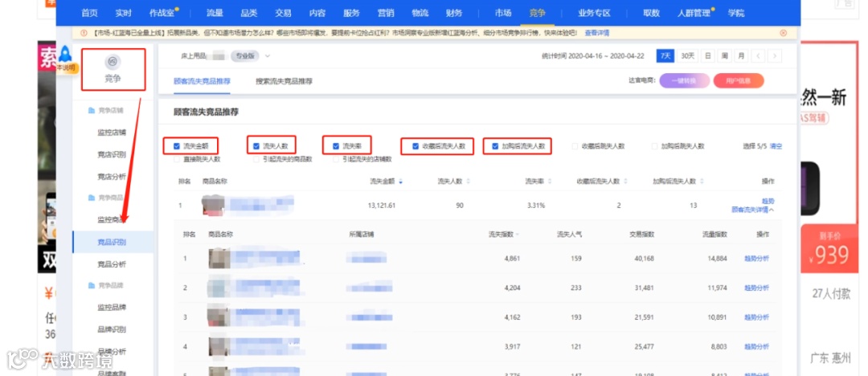Screen dimensions: 868x376
Task: Click the 竞争店铺 folder icon in sidebar
Action: (92, 111)
